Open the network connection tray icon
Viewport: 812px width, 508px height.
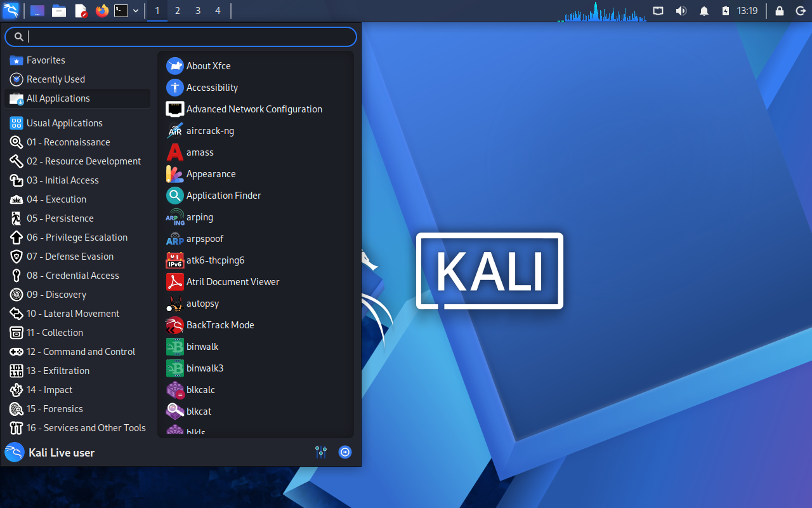[x=658, y=11]
